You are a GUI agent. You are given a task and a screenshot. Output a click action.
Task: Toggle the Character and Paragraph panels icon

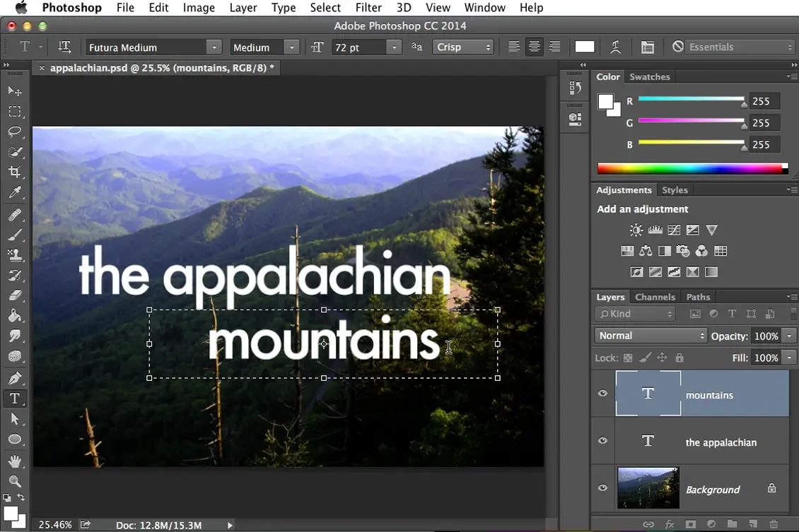648,47
